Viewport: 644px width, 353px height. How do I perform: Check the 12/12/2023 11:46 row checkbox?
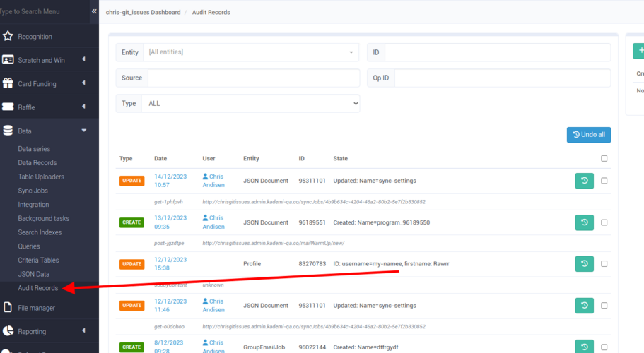pos(604,306)
